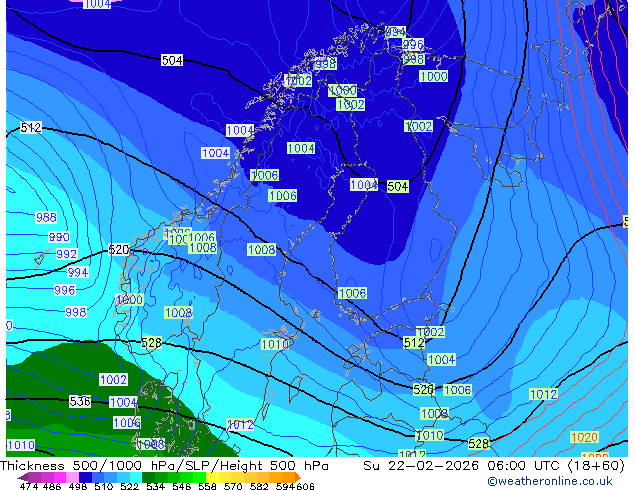Click legend value 558
634x490 pixels.
coord(207,486)
